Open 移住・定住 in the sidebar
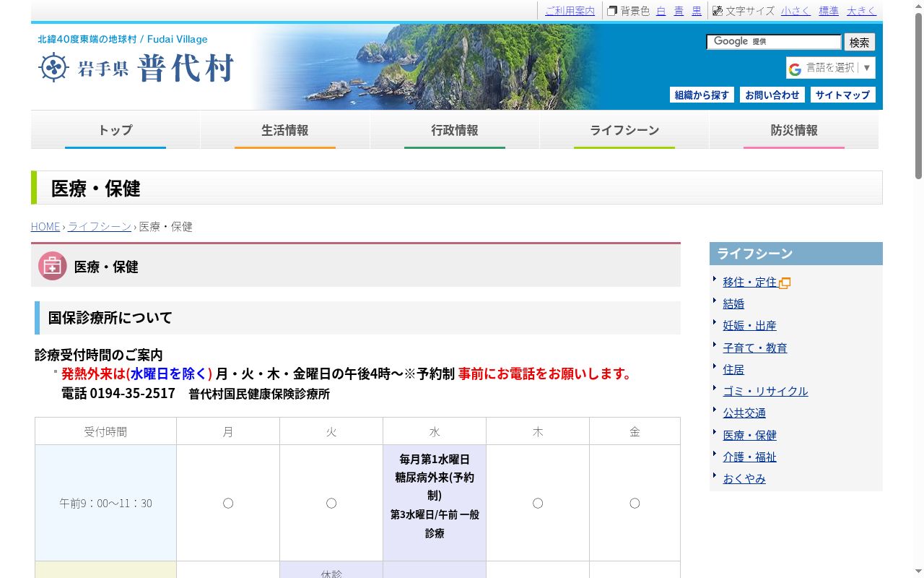This screenshot has width=924, height=578. click(750, 282)
